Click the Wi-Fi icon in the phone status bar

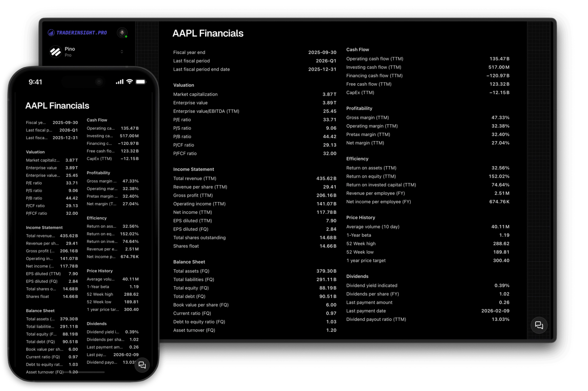128,82
